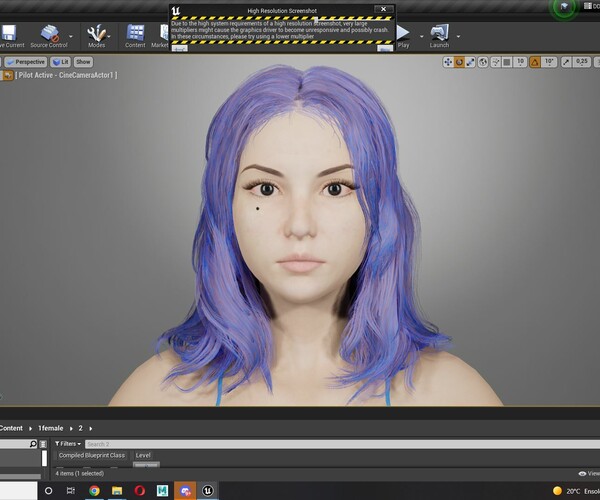Open the Lit view mode menu

coord(60,62)
